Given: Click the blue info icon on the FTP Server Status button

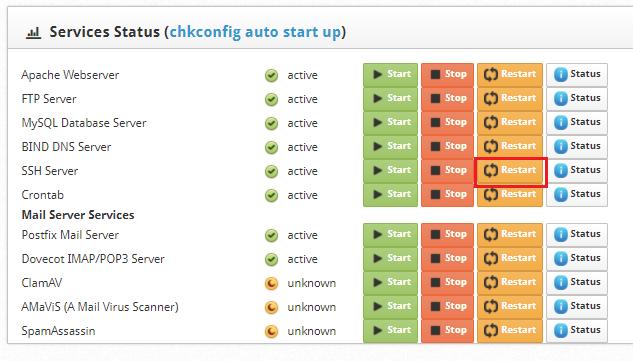Looking at the screenshot, I should click(561, 99).
